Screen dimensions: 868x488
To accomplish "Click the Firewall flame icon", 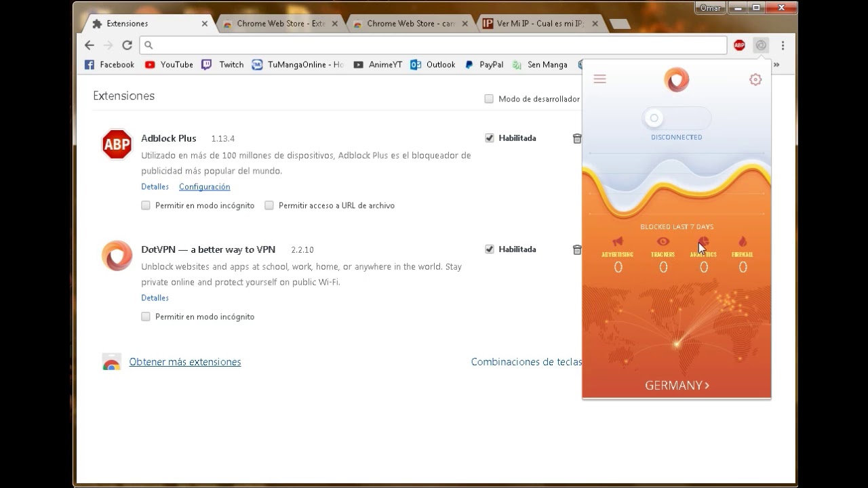I will [743, 241].
